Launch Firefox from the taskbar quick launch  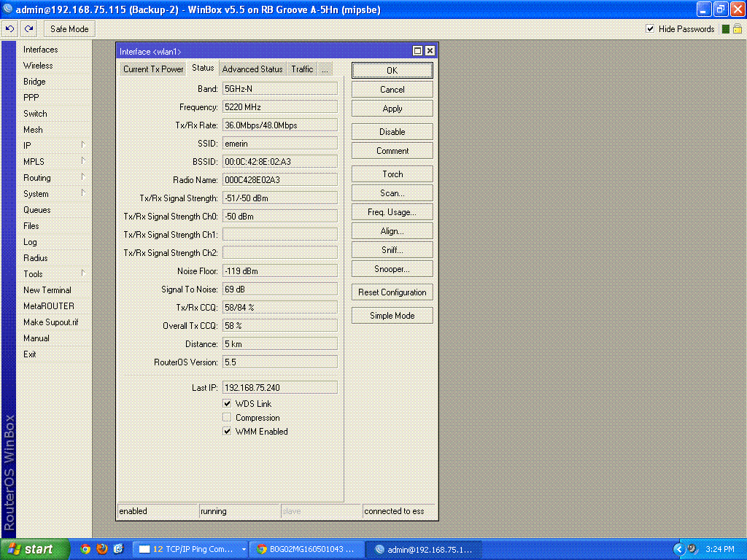point(102,549)
